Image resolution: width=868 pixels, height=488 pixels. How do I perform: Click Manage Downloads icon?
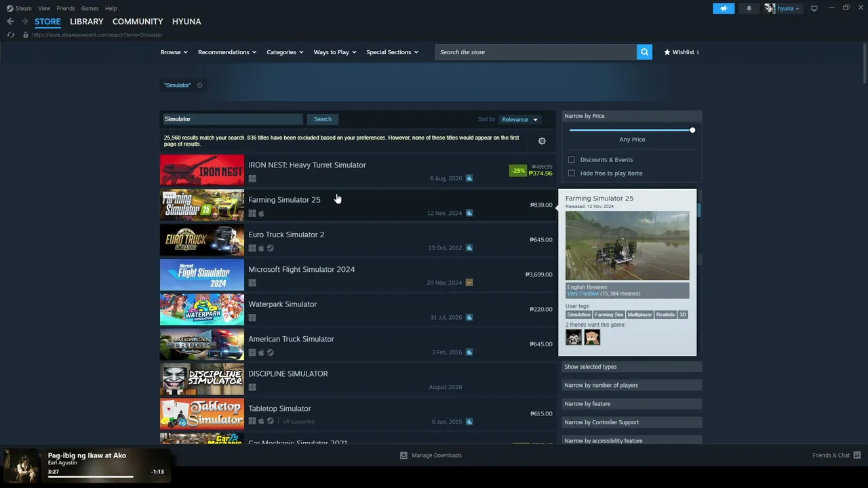point(403,455)
